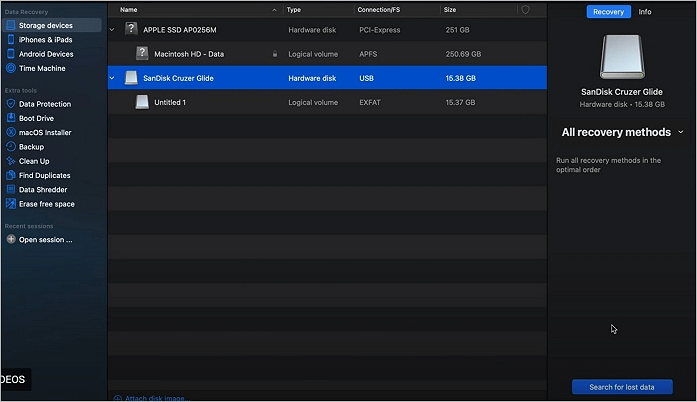697x402 pixels.
Task: Open a recent session
Action: click(45, 240)
